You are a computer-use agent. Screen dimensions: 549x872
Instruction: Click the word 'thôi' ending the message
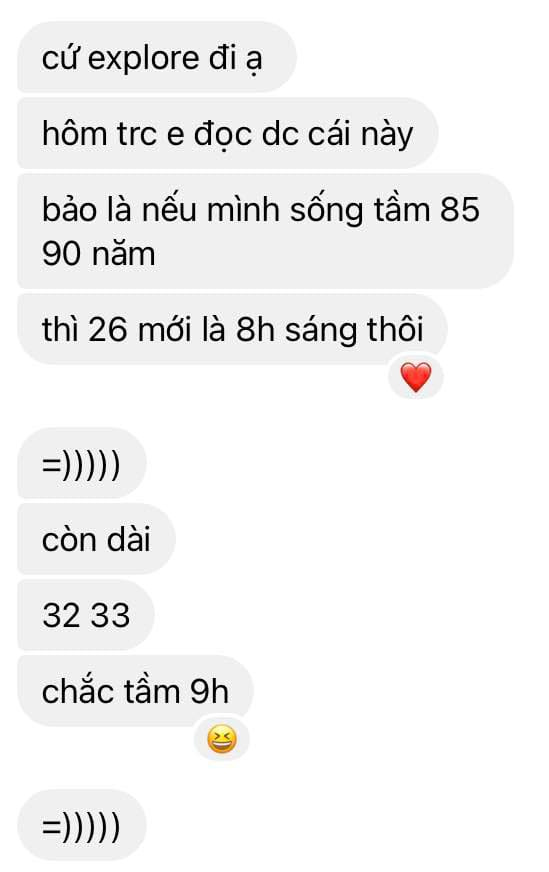tap(395, 329)
